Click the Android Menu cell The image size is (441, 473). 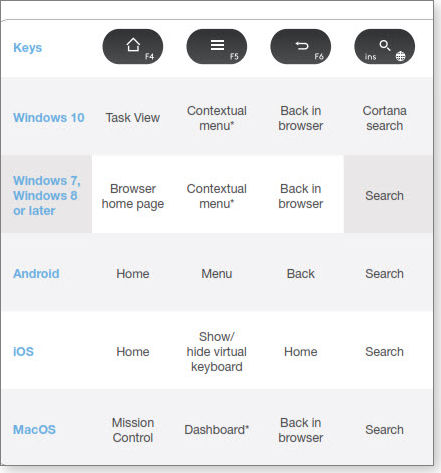click(x=217, y=274)
